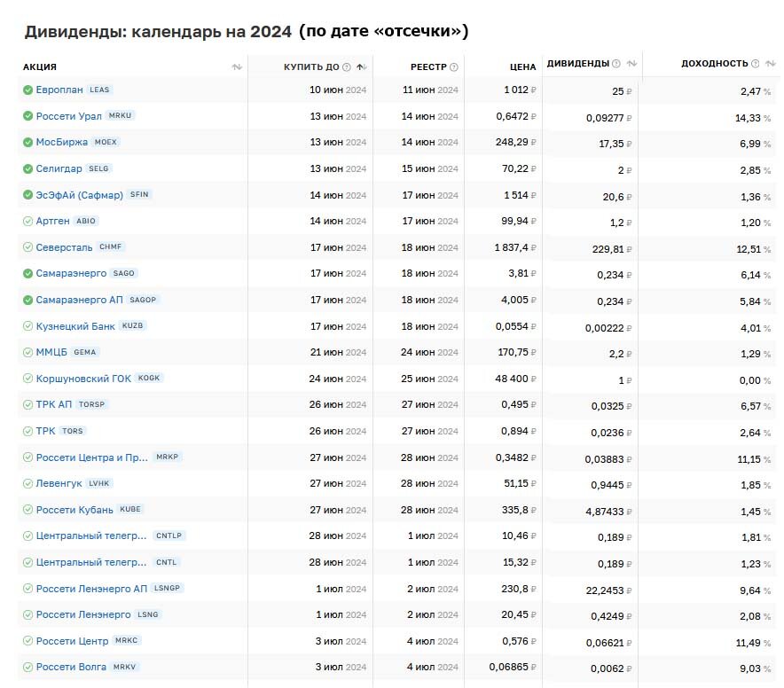
Task: Select the 22,2453 ₽ dividend value
Action: coord(609,590)
